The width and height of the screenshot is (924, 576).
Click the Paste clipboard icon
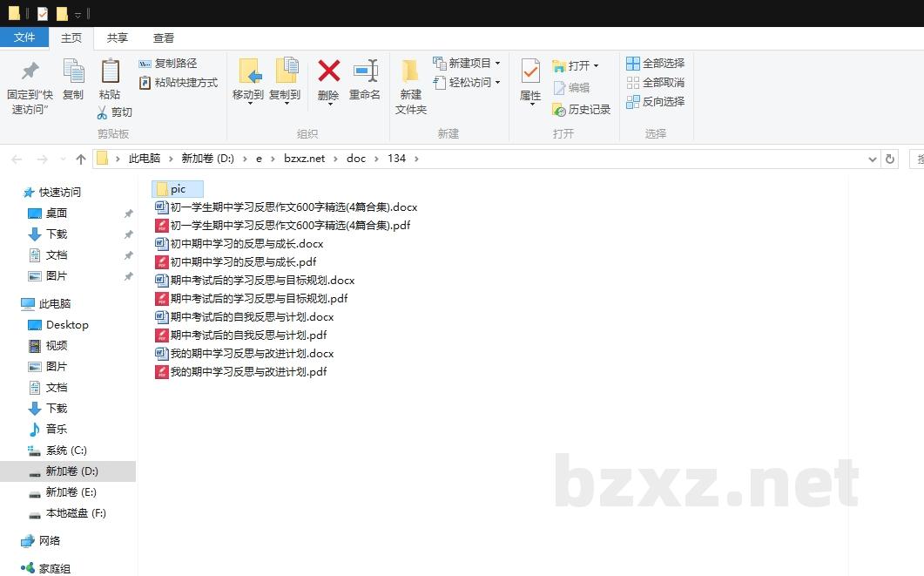tap(110, 71)
